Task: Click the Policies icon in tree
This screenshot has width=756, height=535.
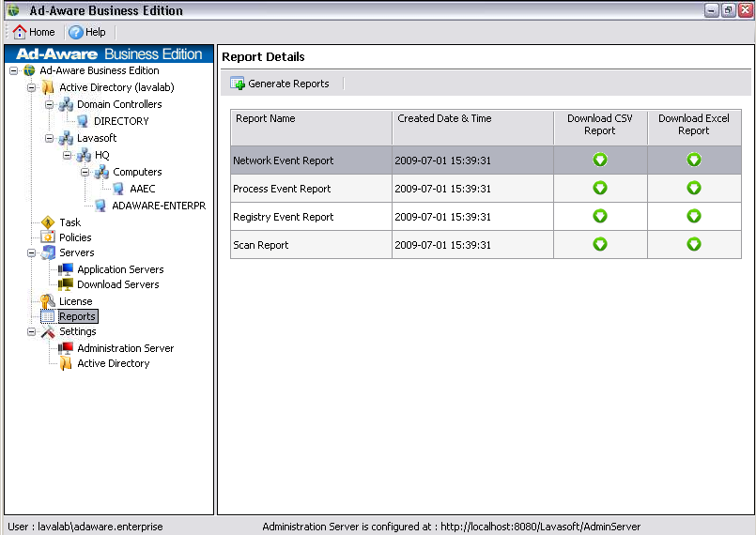Action: coord(48,237)
